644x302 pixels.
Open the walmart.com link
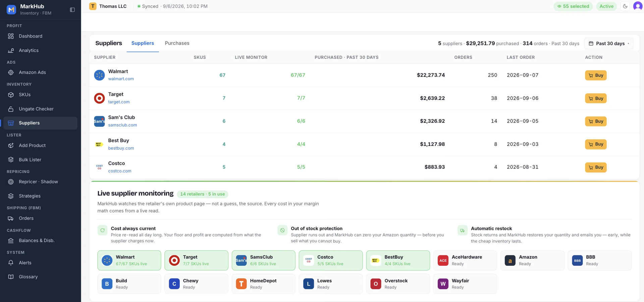tap(121, 79)
